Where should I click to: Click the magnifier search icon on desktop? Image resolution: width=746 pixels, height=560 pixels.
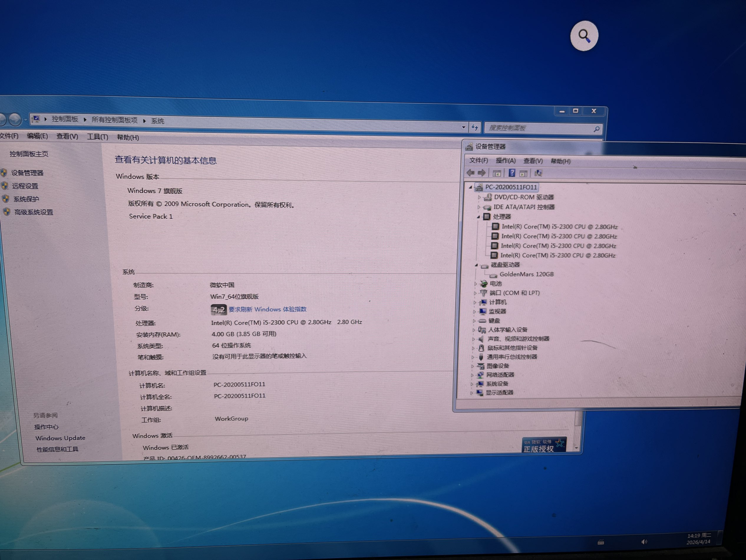coord(584,36)
